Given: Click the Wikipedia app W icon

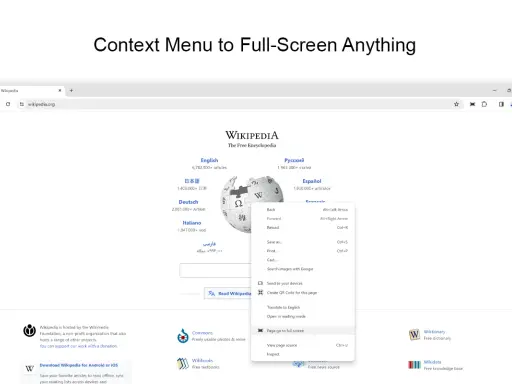Looking at the screenshot, I should [30, 369].
